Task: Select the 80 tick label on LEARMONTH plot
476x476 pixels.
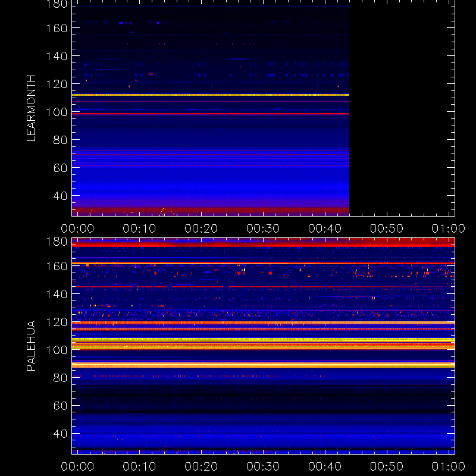Action: click(60, 140)
